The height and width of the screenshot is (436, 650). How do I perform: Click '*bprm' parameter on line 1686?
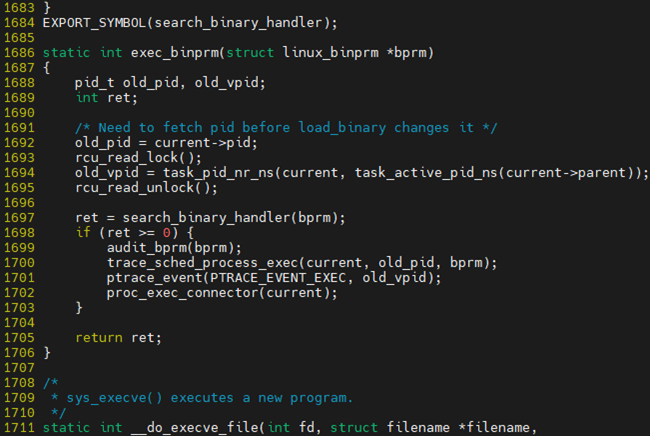[406, 53]
